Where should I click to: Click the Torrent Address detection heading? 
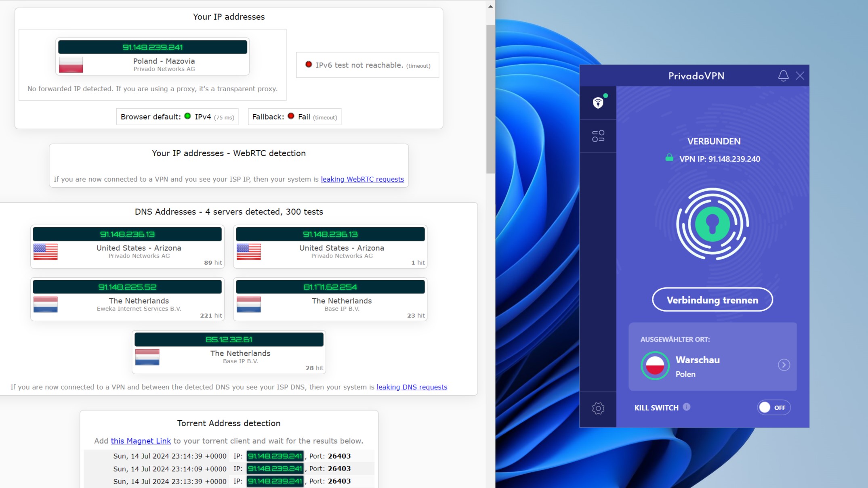pos(229,423)
